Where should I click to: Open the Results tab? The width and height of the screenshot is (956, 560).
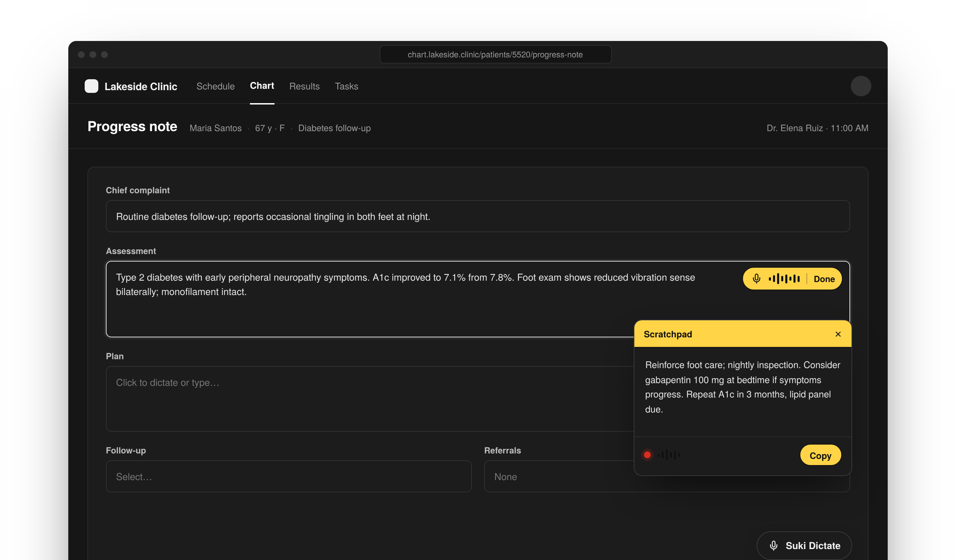tap(304, 86)
